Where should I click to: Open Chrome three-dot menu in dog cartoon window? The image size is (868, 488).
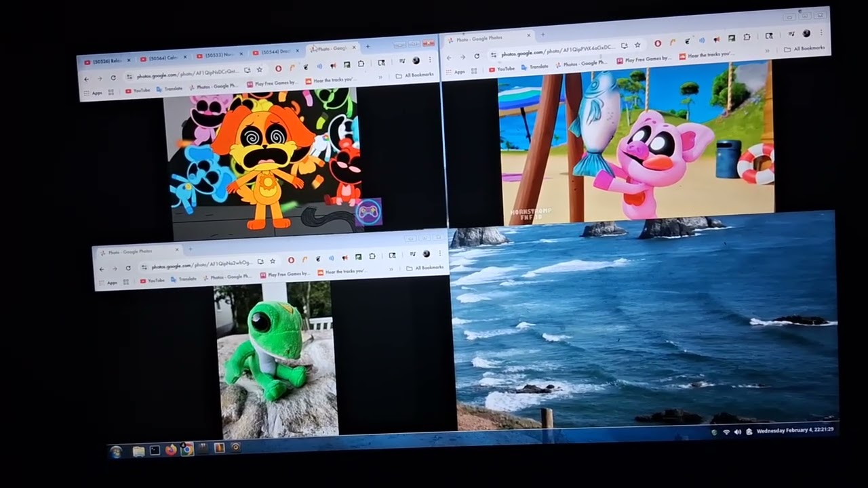click(430, 60)
